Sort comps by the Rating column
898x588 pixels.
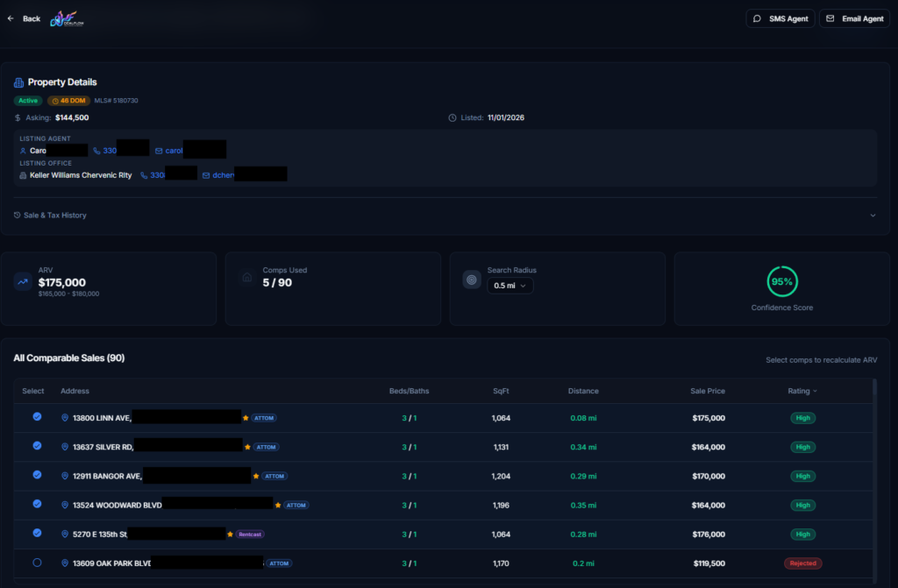click(x=802, y=391)
